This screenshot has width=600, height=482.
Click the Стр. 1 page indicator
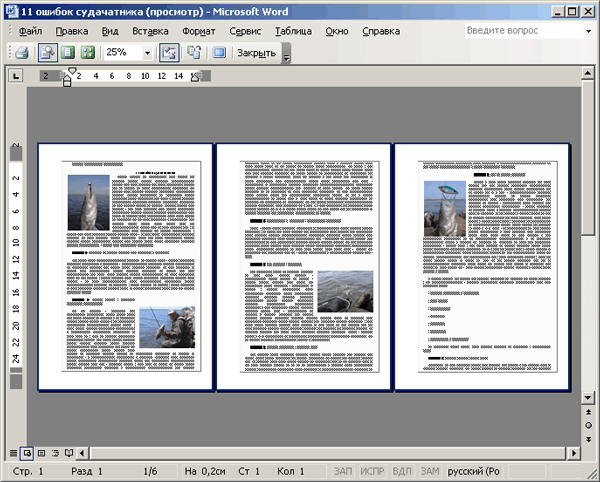(28, 471)
